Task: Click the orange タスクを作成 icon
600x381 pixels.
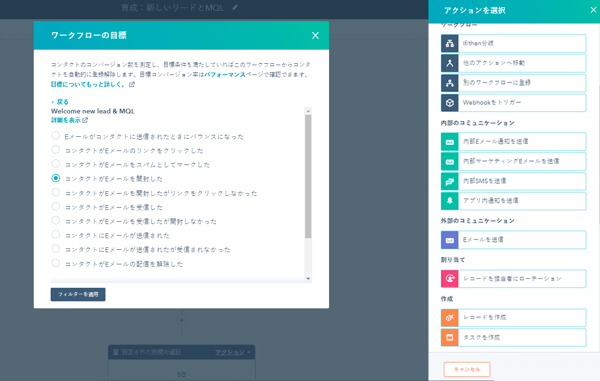Action: pos(450,338)
